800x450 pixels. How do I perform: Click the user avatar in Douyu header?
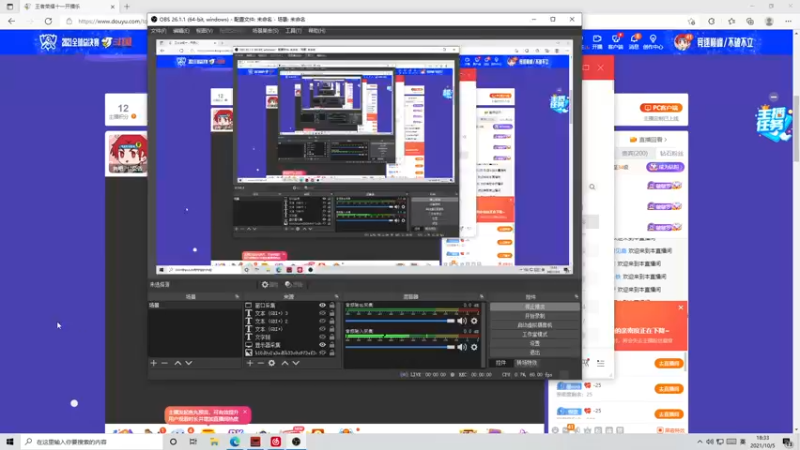682,42
